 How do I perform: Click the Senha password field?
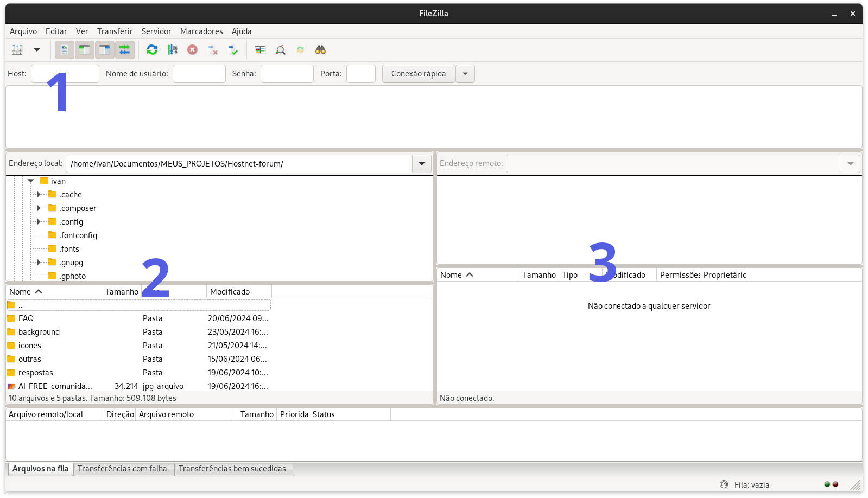tap(287, 74)
